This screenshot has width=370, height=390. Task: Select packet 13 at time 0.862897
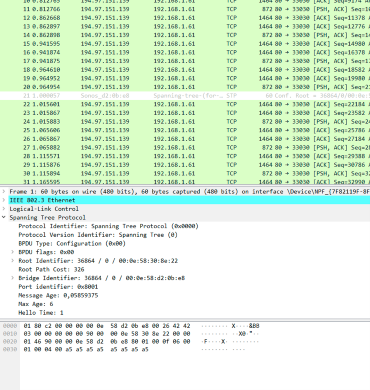coord(185,26)
